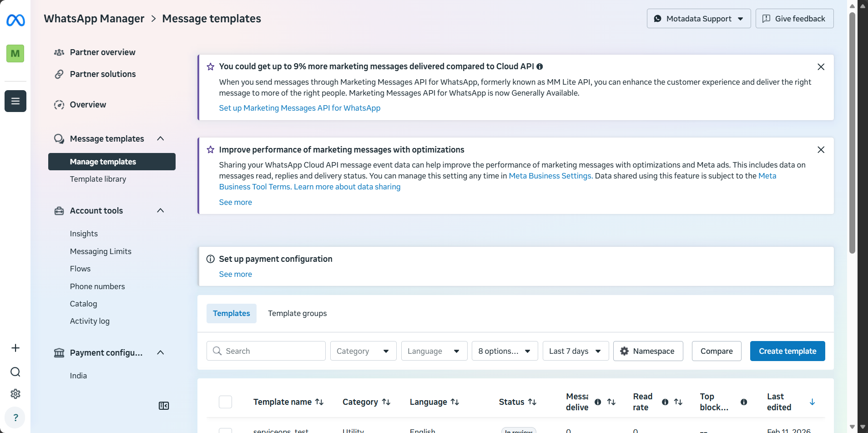Click the Meta logo icon
The height and width of the screenshot is (433, 868).
15,20
